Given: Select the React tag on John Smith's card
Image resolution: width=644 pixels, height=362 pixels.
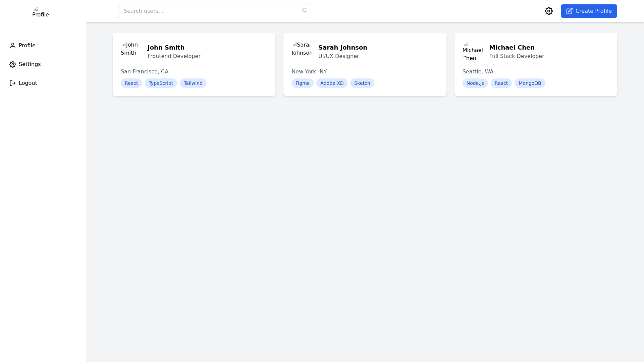Looking at the screenshot, I should click(x=131, y=83).
